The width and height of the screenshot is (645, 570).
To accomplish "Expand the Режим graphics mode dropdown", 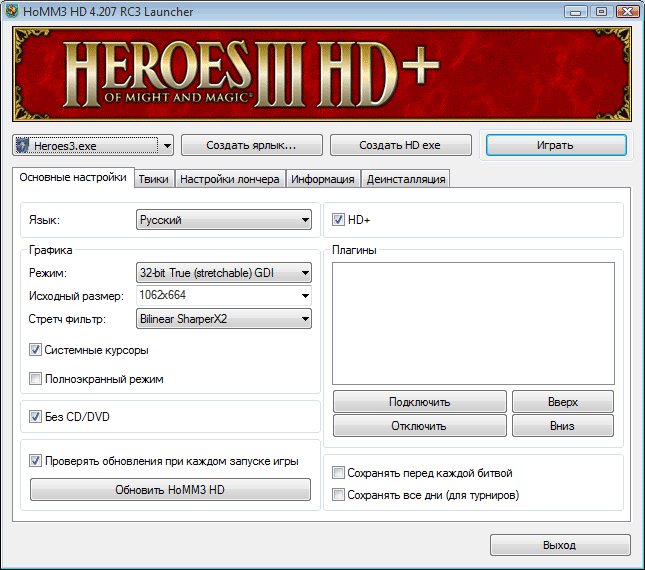I will tap(224, 272).
